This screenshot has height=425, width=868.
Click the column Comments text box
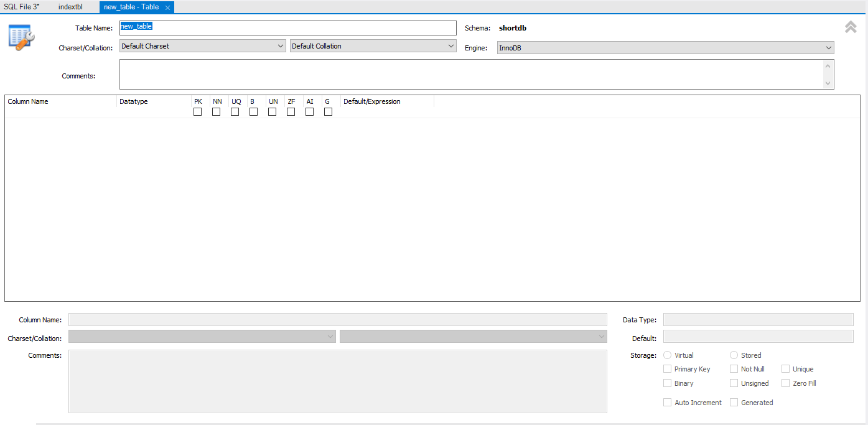coord(338,381)
